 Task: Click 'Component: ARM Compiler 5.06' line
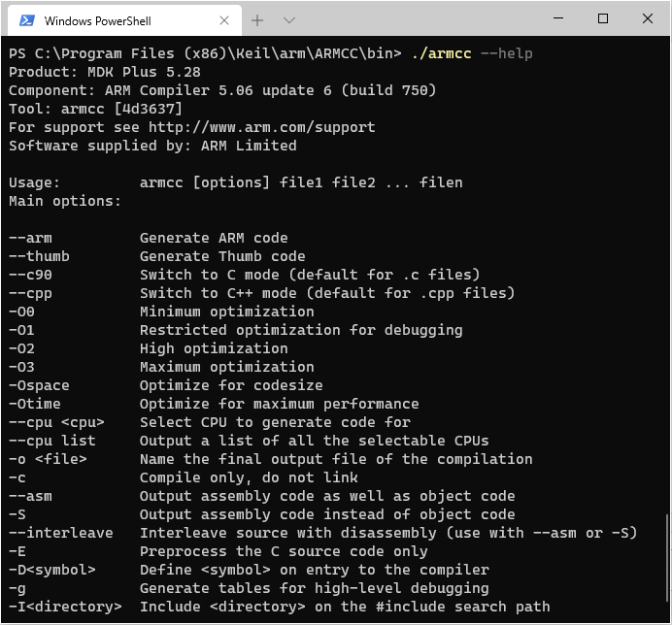coord(222,90)
